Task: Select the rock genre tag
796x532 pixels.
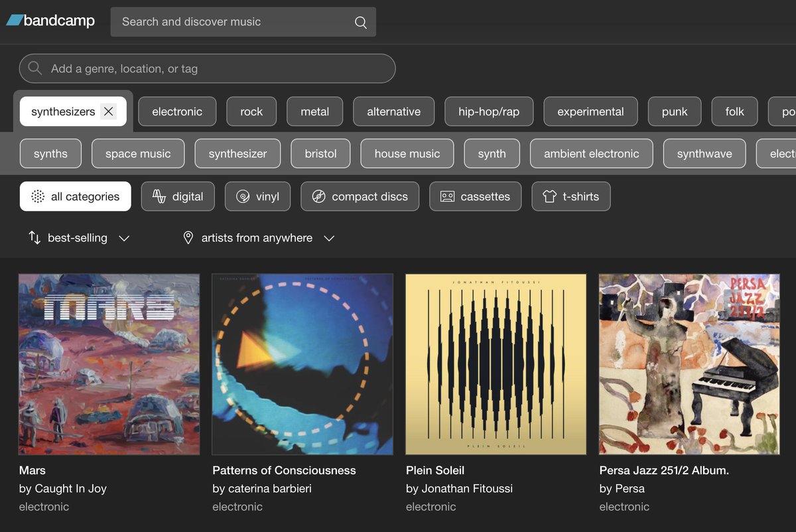Action: tap(251, 111)
